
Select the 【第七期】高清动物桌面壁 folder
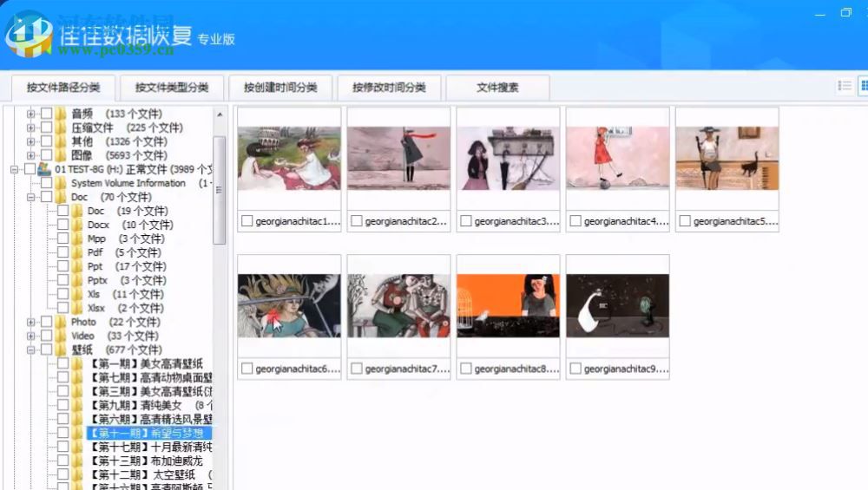click(150, 377)
